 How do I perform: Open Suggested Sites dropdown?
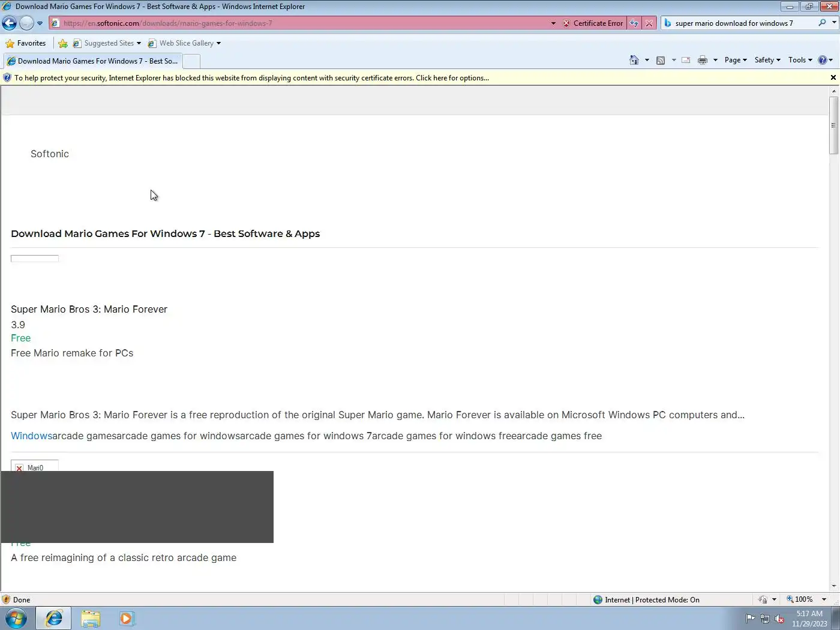click(107, 43)
